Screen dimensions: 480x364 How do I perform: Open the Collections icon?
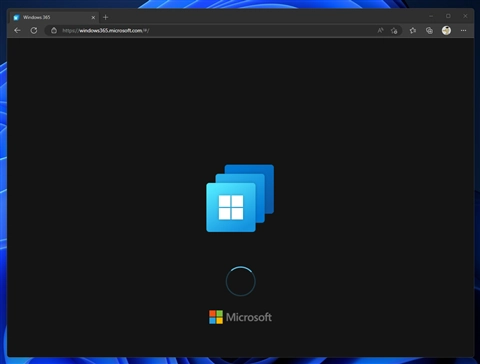(x=429, y=30)
